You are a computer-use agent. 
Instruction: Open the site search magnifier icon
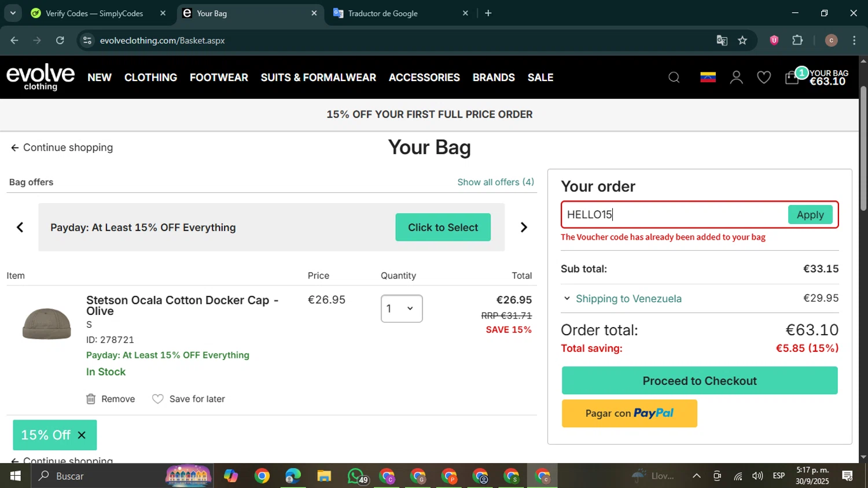(674, 78)
